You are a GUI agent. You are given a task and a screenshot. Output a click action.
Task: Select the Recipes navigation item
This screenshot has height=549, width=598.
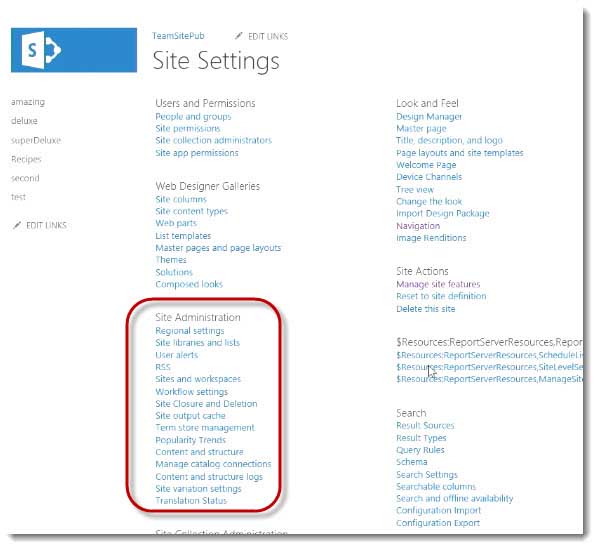[x=26, y=159]
